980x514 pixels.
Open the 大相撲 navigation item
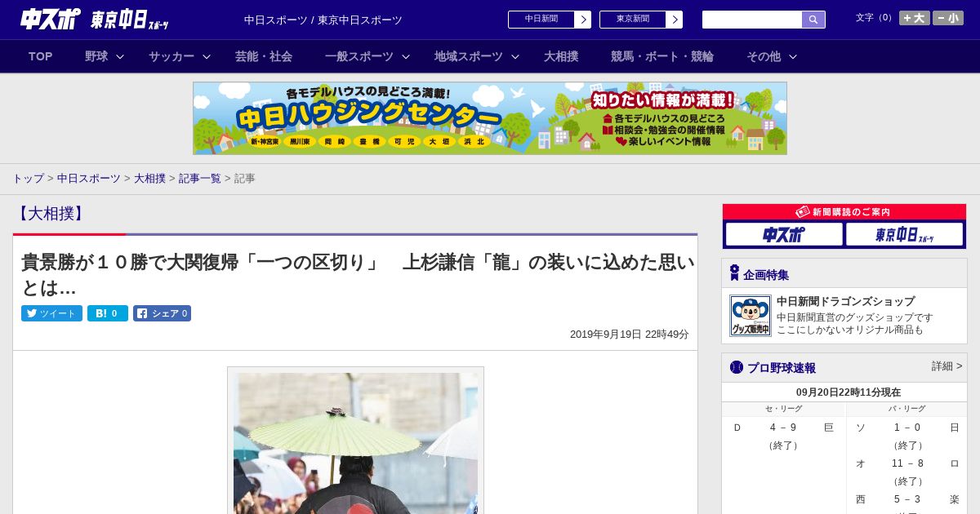click(x=561, y=56)
